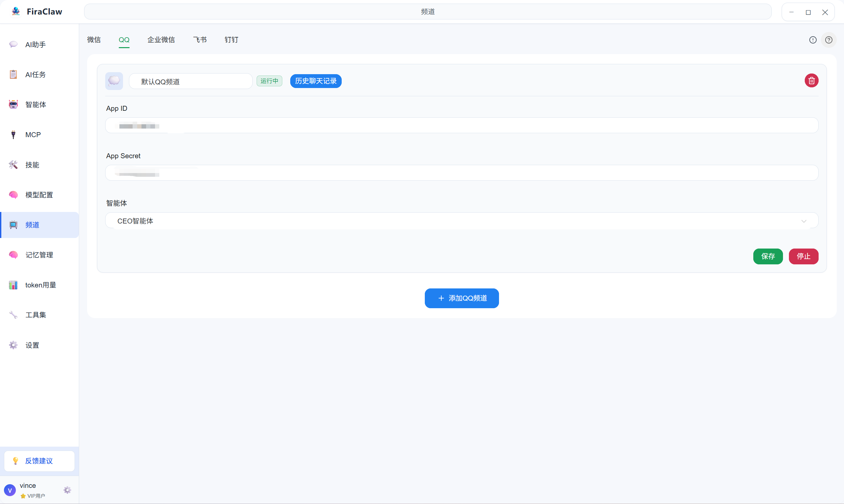Open the 飞书 tab

pos(200,40)
